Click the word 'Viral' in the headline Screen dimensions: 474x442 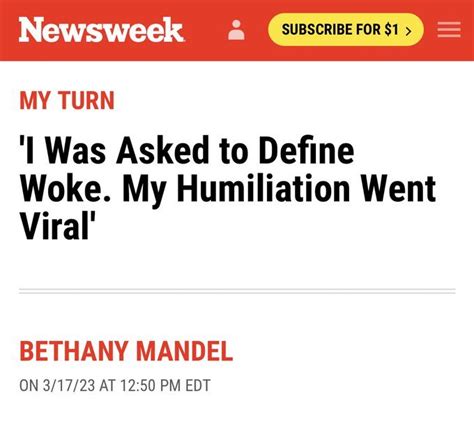coord(57,226)
